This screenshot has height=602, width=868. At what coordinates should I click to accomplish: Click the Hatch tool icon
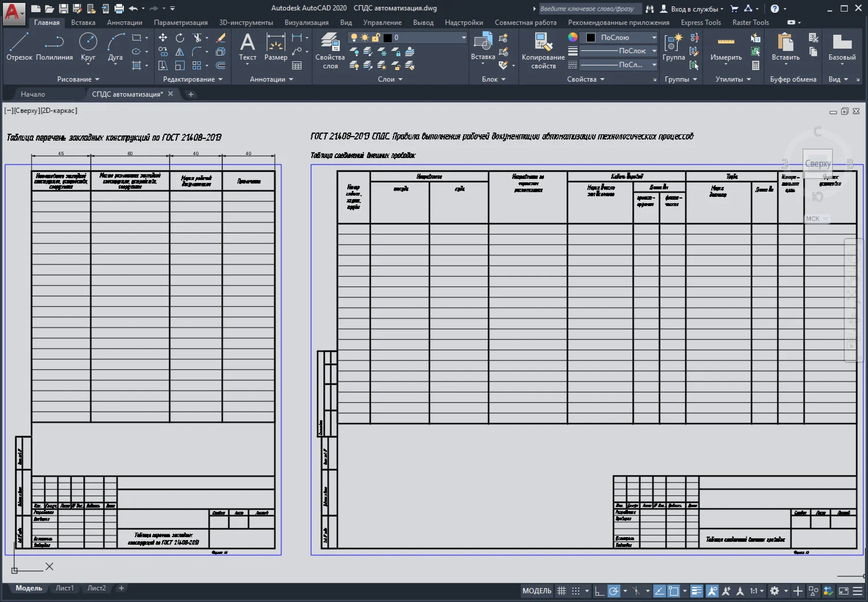pyautogui.click(x=137, y=65)
